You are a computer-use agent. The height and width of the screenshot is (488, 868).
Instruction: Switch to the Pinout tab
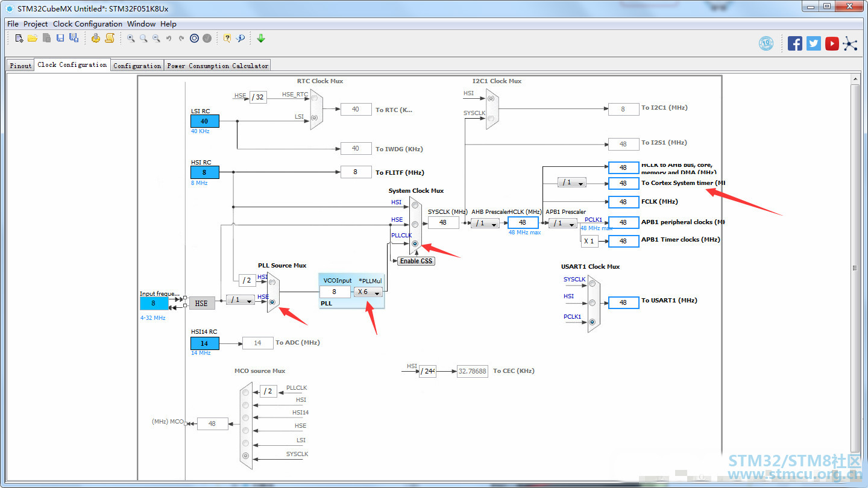(x=20, y=66)
